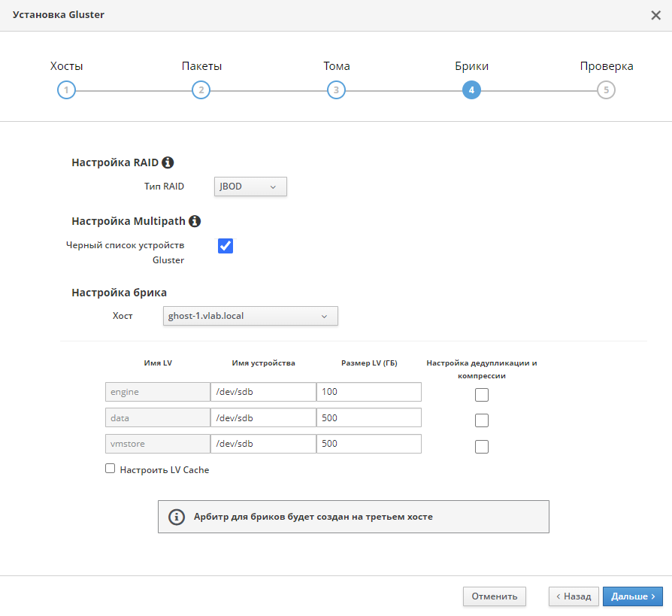
Task: Enable dedupe and compression for engine
Action: coord(482,395)
